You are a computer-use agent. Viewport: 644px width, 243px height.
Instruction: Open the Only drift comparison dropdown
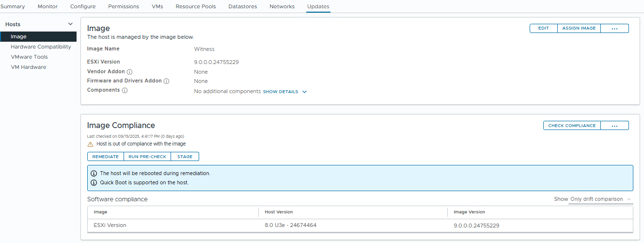click(x=600, y=199)
